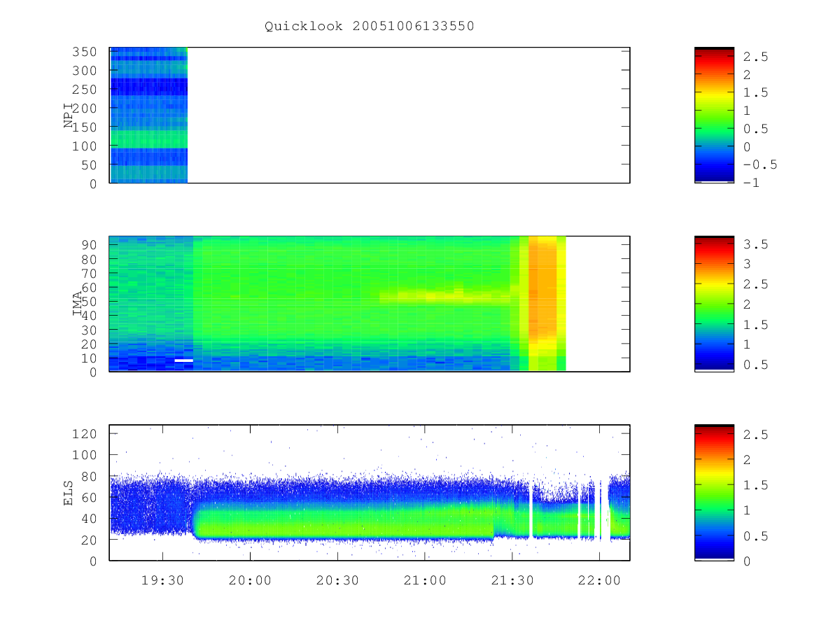Click the 22:00 time tick label
The width and height of the screenshot is (840, 630).
[600, 581]
